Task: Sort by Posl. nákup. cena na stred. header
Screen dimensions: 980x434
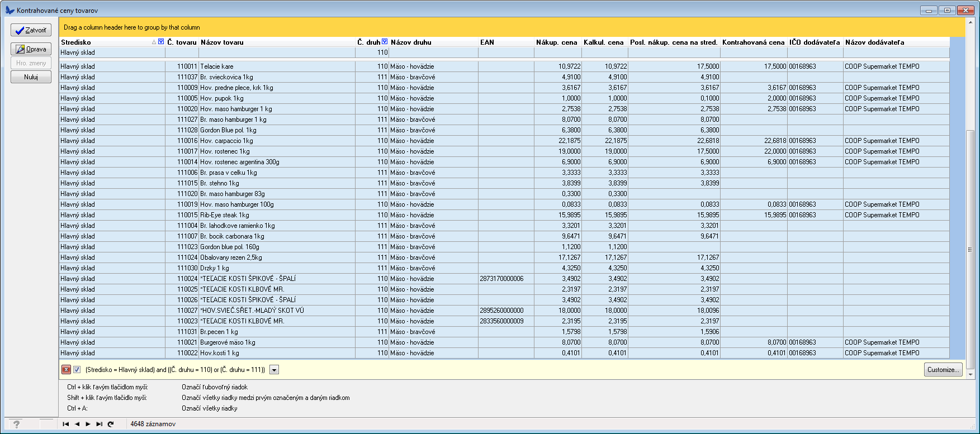Action: coord(674,42)
